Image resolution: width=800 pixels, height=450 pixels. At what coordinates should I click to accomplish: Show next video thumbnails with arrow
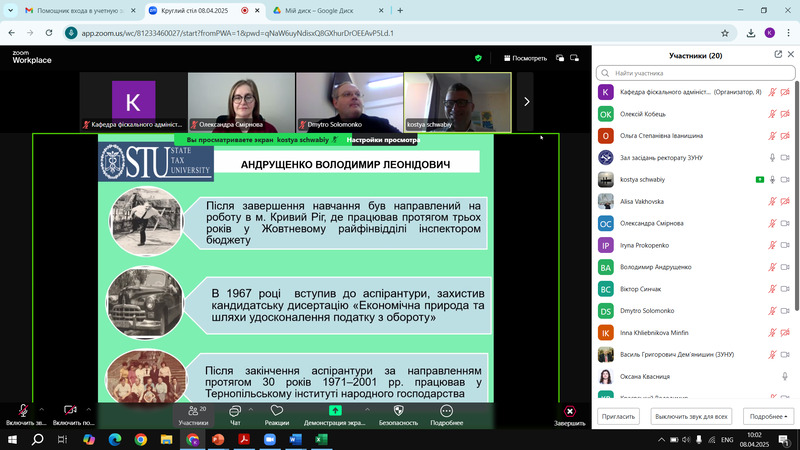(x=527, y=102)
